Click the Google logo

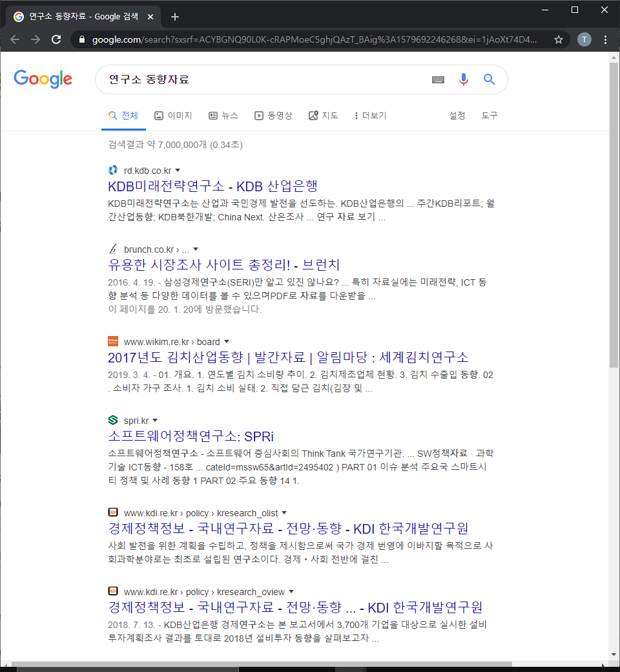click(x=43, y=79)
